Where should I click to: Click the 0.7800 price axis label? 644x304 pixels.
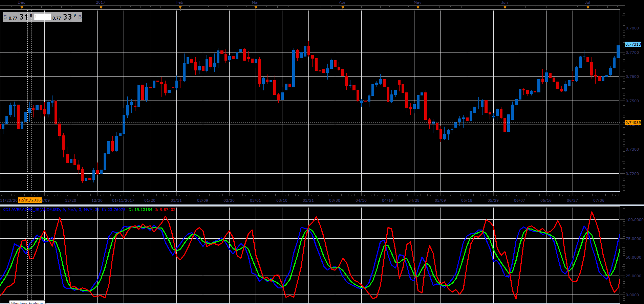632,28
